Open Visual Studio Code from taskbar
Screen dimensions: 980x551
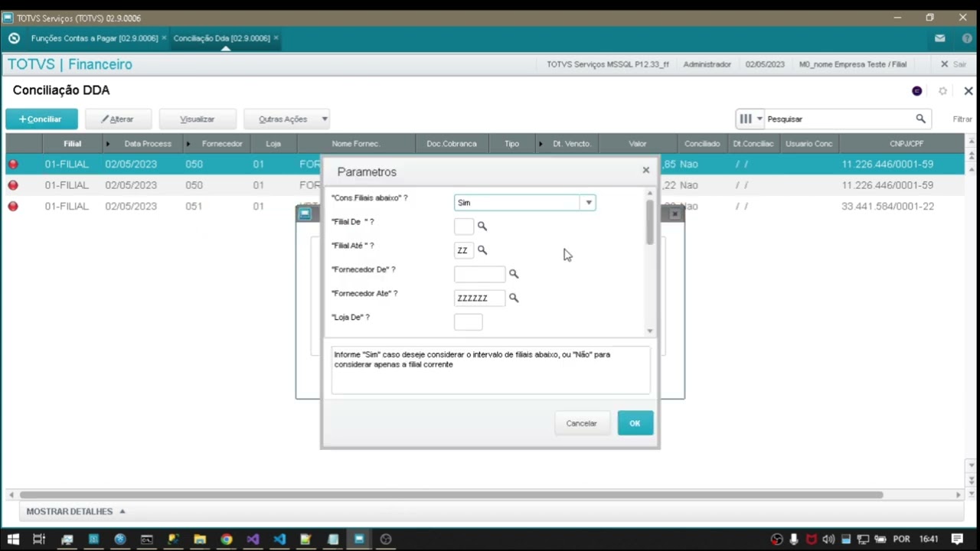point(279,539)
